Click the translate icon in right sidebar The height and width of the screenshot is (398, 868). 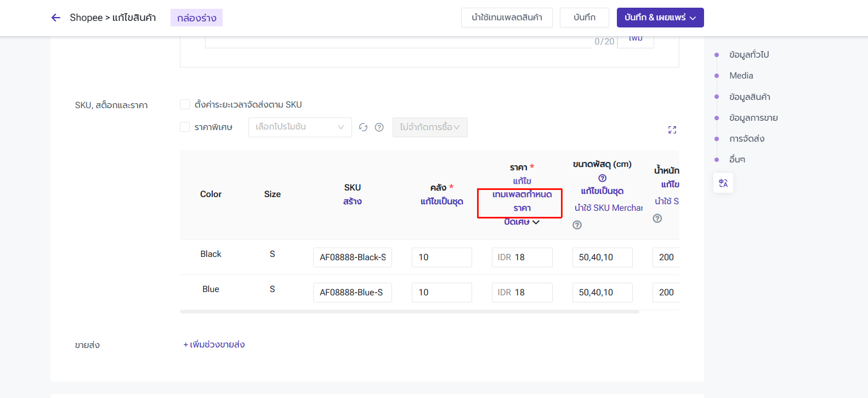pyautogui.click(x=723, y=183)
